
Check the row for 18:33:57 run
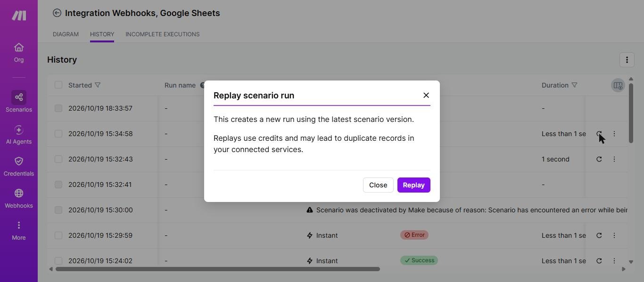point(58,108)
